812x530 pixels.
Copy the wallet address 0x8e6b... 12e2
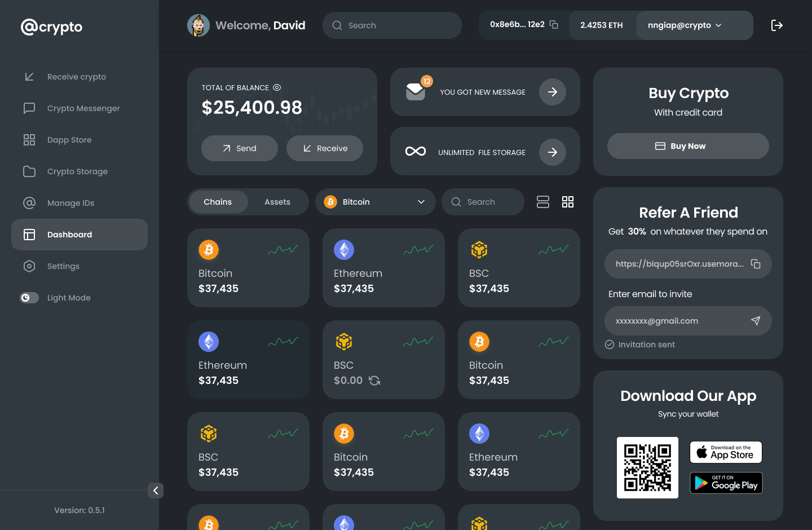tap(553, 25)
